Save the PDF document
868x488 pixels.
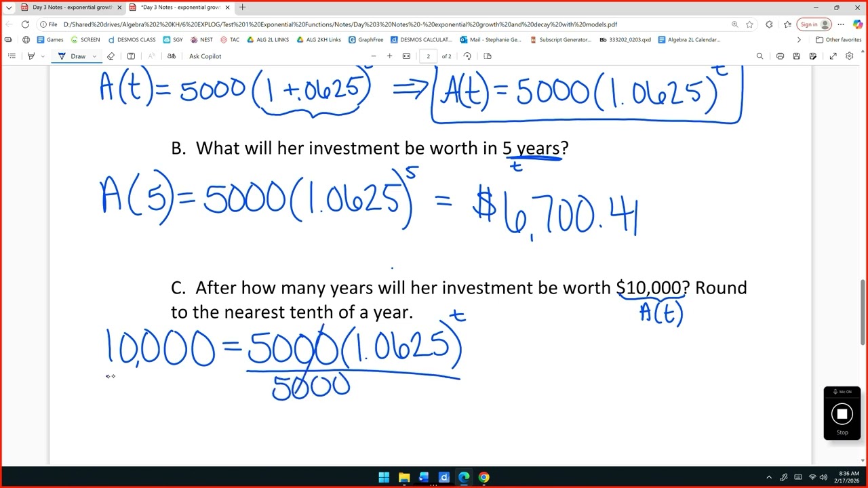coord(796,56)
